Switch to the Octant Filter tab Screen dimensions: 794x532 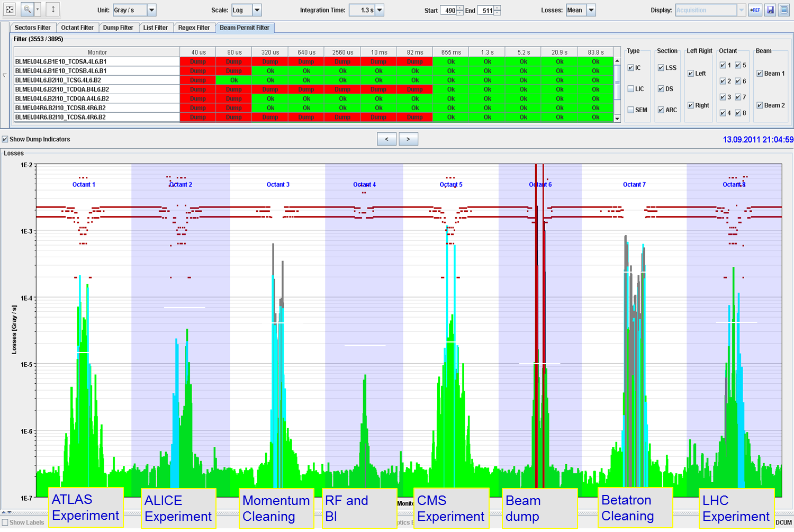[x=77, y=28]
